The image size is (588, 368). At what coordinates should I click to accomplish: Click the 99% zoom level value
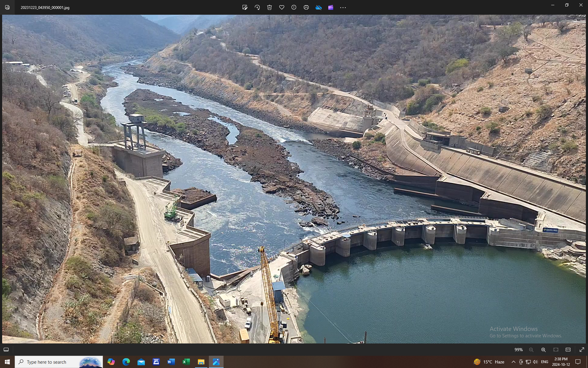click(519, 350)
